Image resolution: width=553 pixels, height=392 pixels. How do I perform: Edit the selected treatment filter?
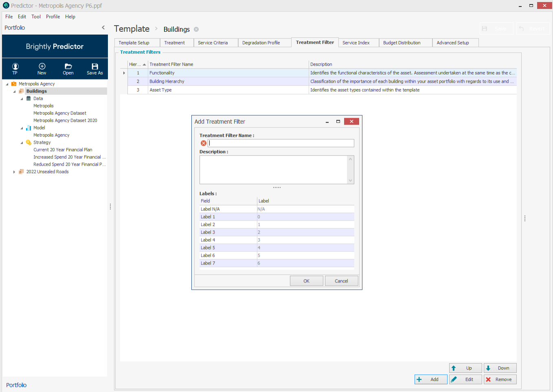tap(465, 379)
